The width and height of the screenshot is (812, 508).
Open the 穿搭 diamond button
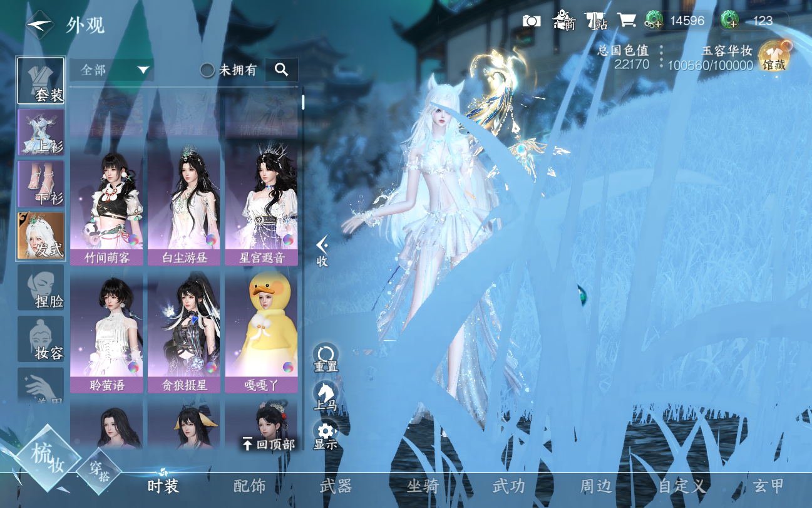99,472
